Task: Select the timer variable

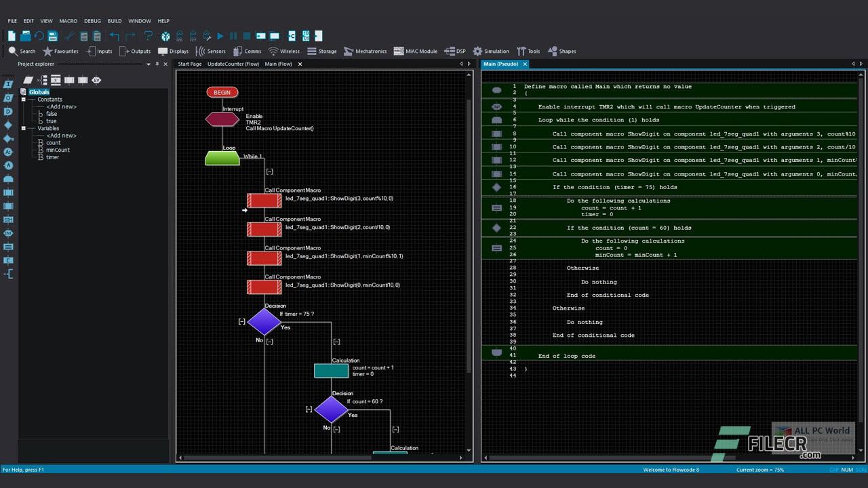Action: point(52,157)
